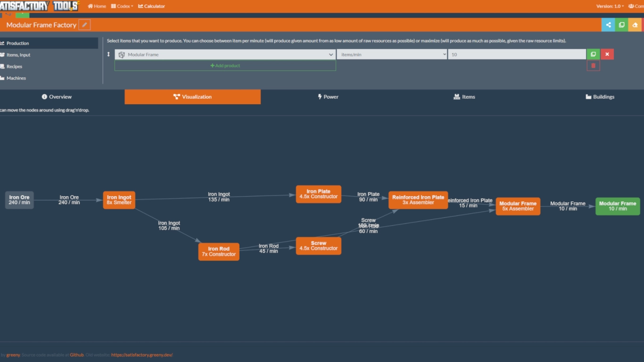Select the Modular Frame output node in the graph

click(x=618, y=206)
